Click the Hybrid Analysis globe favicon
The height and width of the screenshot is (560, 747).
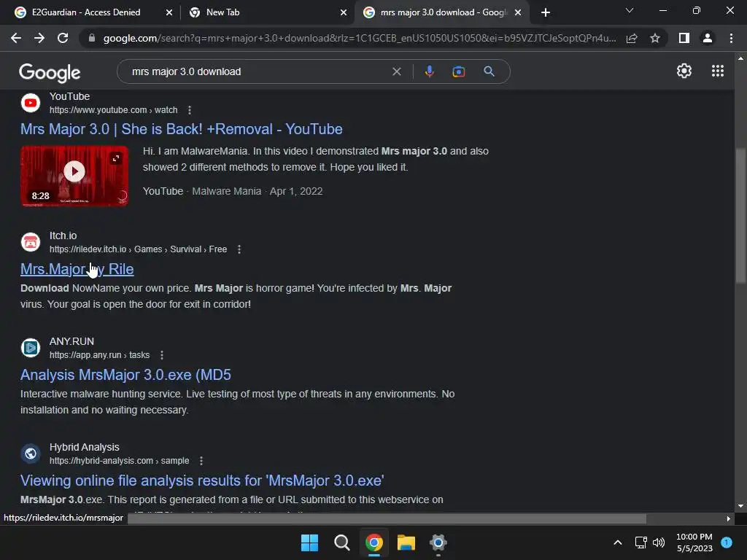(31, 454)
